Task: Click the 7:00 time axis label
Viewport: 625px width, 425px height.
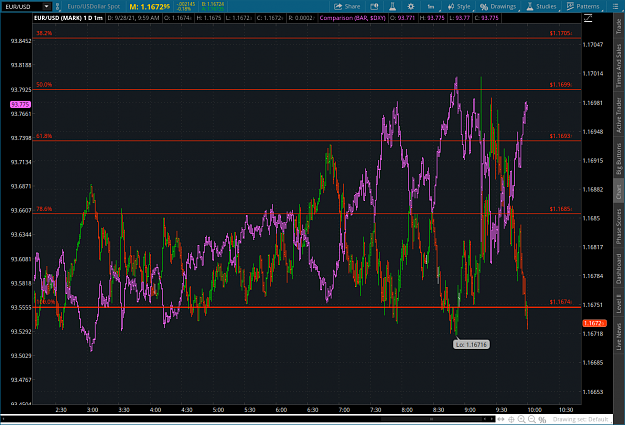Action: click(x=344, y=410)
